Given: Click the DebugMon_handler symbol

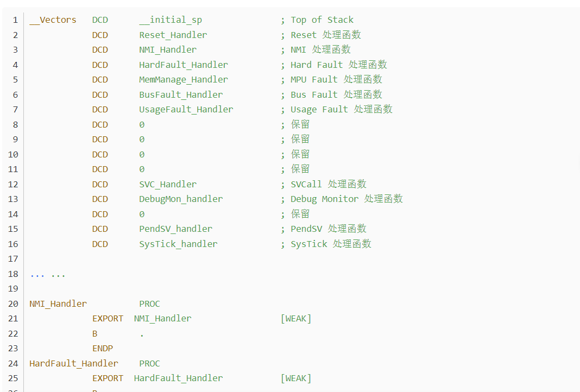Looking at the screenshot, I should [x=181, y=199].
